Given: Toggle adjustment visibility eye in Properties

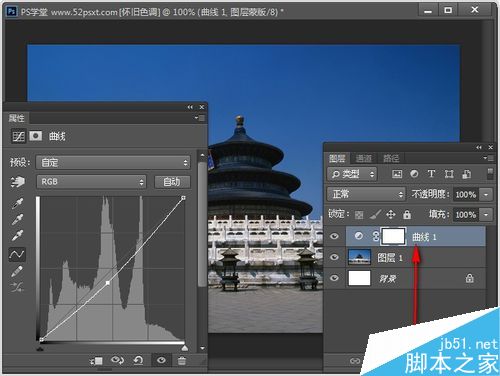Looking at the screenshot, I should (x=161, y=360).
